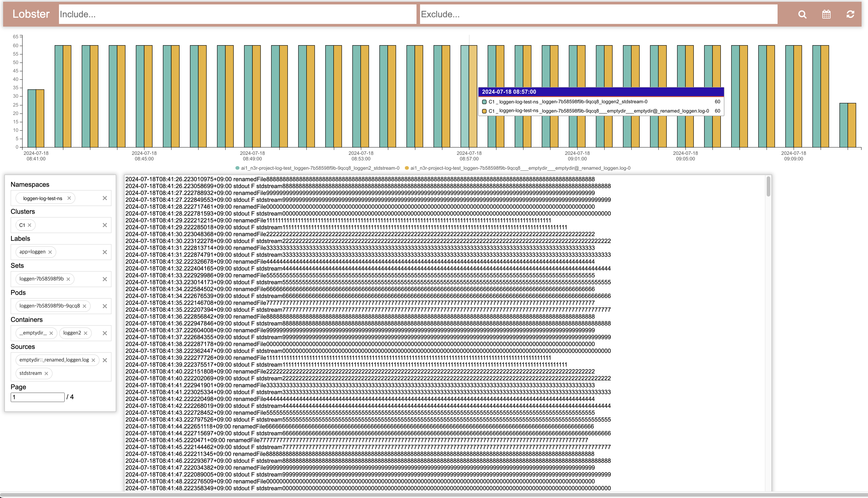Toggle loggen2_stdstream-0 series in chart legend
Viewport: 868px width, 498px height.
(x=317, y=168)
